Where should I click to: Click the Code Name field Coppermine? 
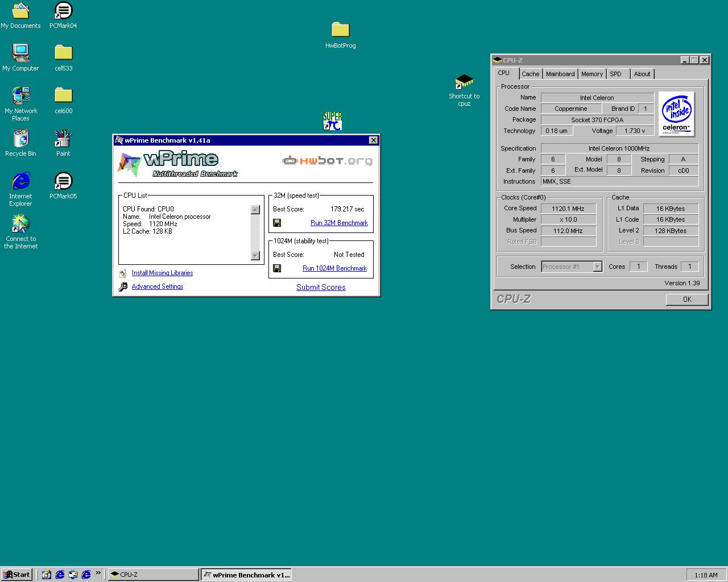pos(571,109)
